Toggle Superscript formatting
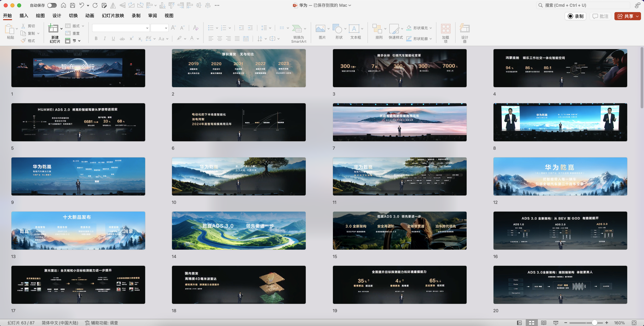 [x=131, y=39]
